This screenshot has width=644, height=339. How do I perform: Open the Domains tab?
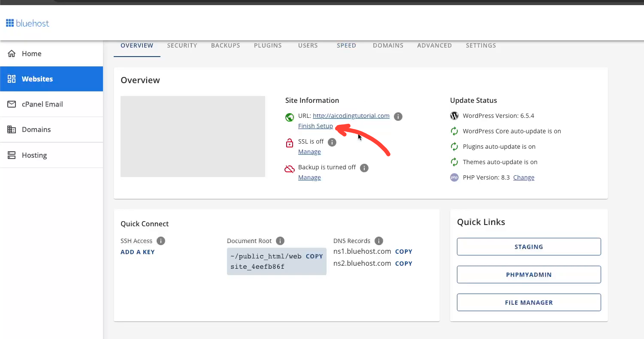pos(388,45)
